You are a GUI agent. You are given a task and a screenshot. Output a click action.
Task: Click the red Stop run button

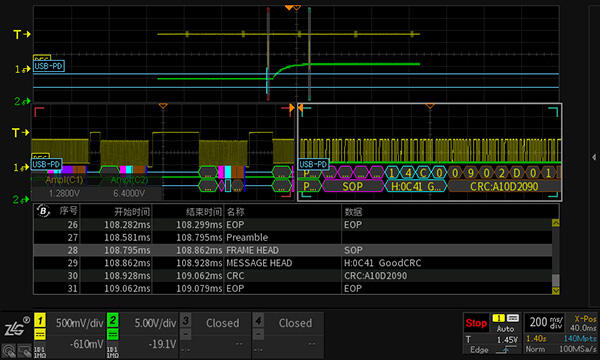(x=476, y=323)
